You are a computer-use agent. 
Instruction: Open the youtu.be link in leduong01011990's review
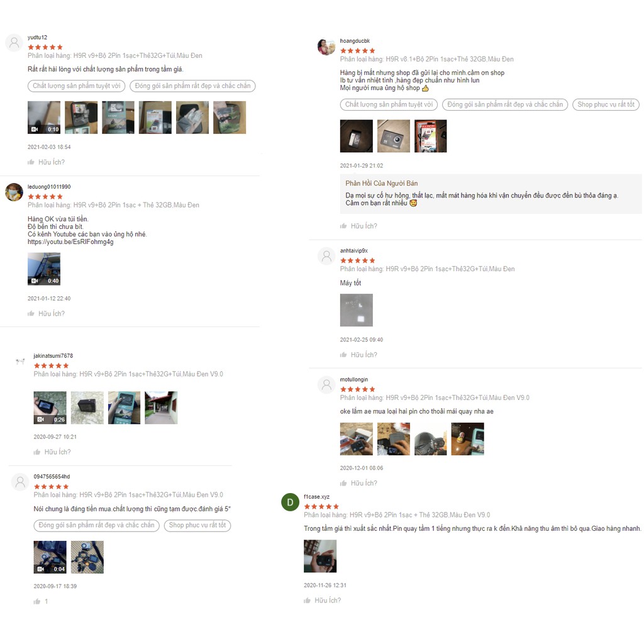click(70, 242)
